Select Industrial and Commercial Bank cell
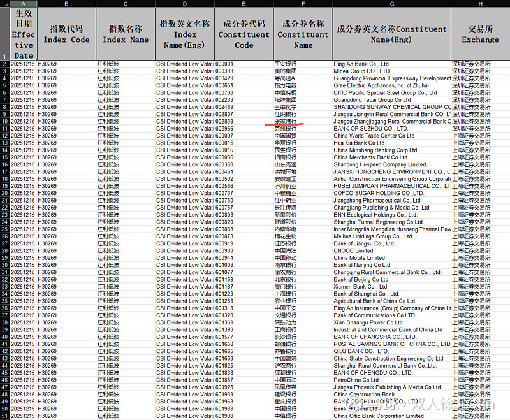This screenshot has width=510, height=420. click(391, 330)
